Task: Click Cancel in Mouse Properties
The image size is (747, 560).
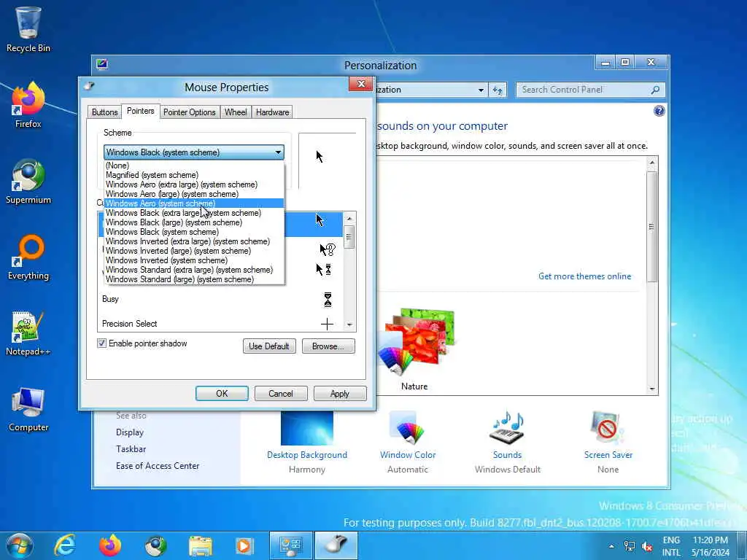Action: (x=281, y=393)
